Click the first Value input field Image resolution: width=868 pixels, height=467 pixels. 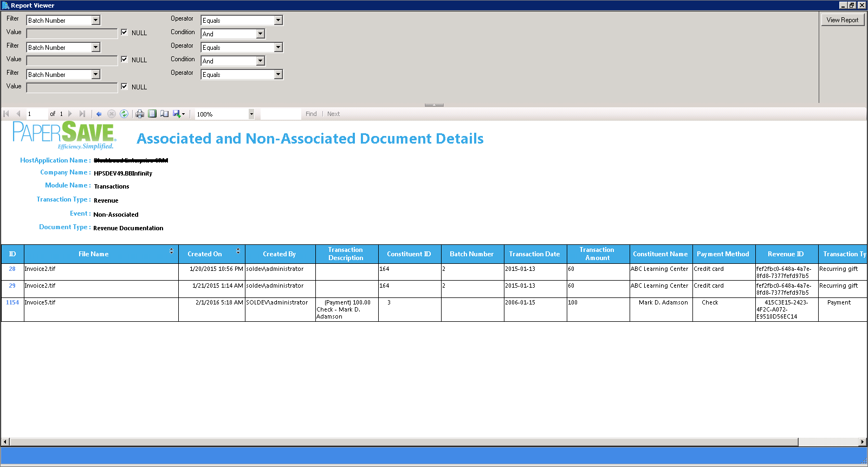(x=72, y=34)
